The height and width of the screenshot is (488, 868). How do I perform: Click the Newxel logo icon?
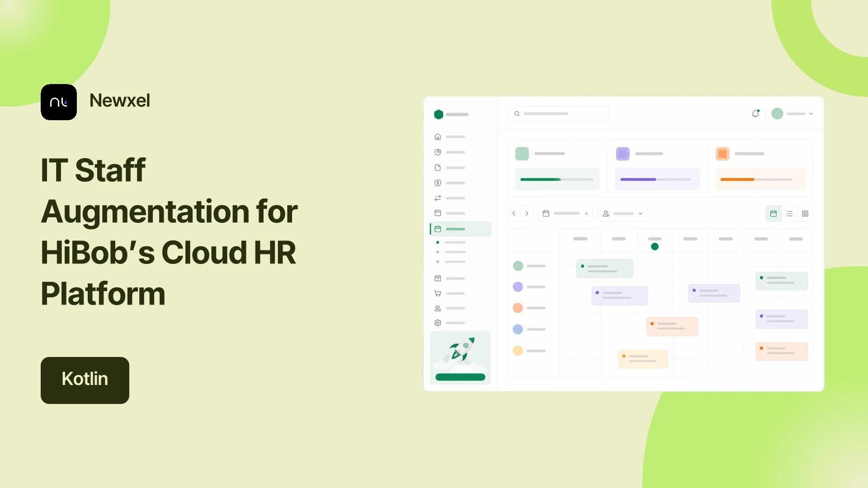(x=59, y=102)
